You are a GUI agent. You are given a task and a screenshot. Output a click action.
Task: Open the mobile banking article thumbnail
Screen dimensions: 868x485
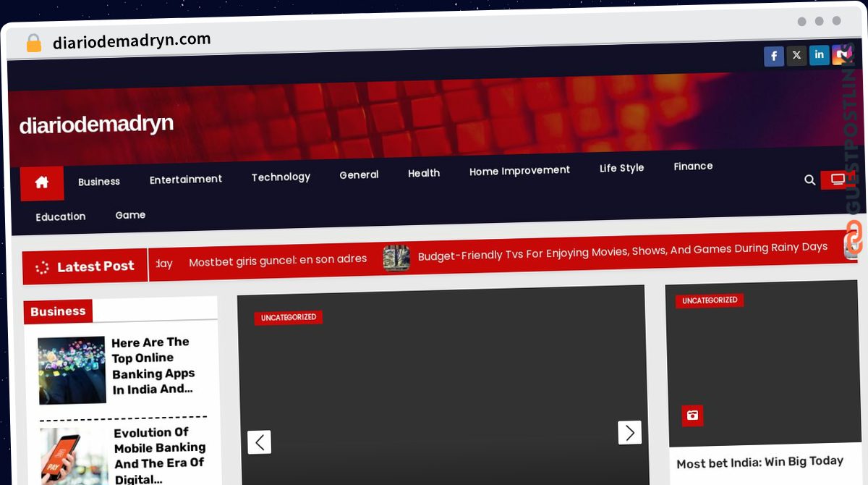[73, 457]
